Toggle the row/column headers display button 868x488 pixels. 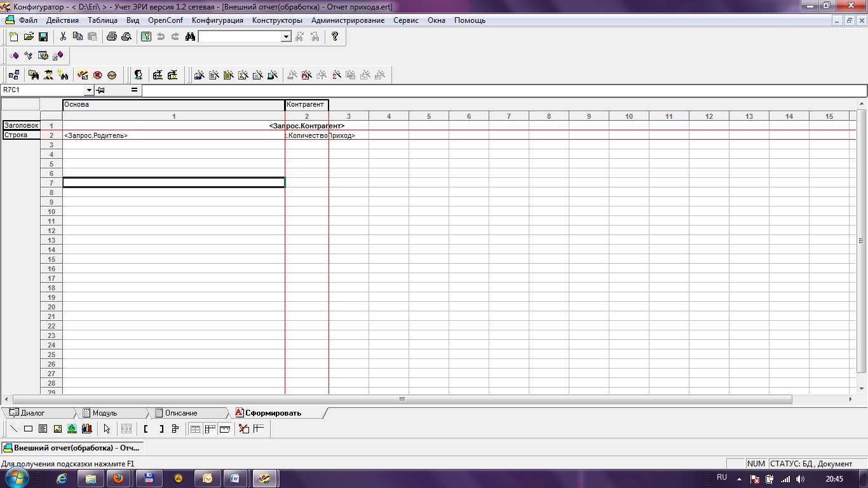[210, 429]
